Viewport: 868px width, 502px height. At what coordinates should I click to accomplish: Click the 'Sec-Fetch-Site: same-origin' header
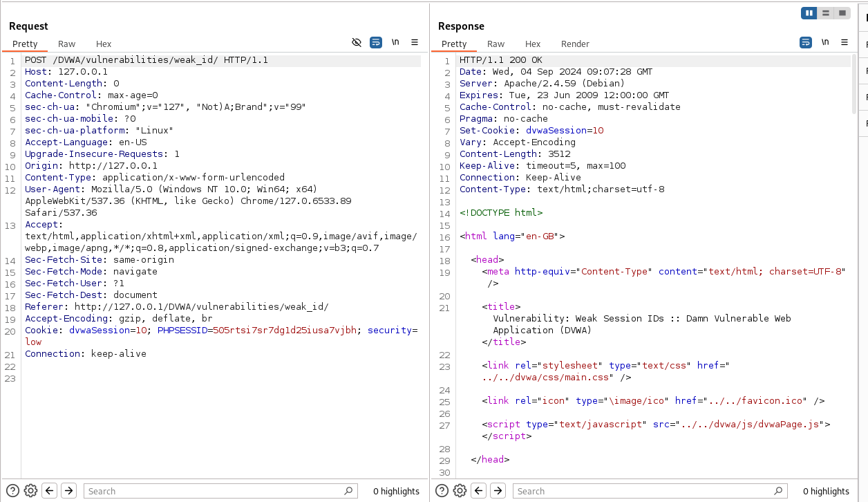pos(100,260)
